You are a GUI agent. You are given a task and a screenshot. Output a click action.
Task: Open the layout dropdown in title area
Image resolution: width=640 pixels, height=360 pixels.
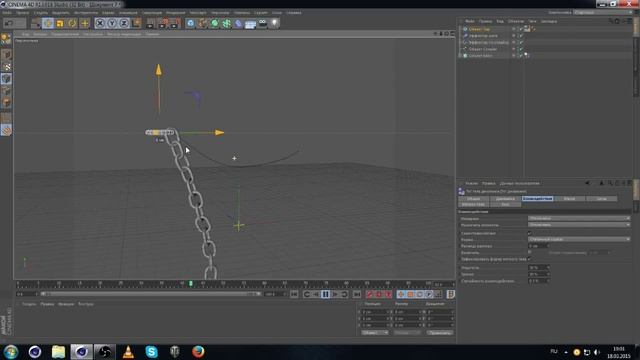coord(602,13)
